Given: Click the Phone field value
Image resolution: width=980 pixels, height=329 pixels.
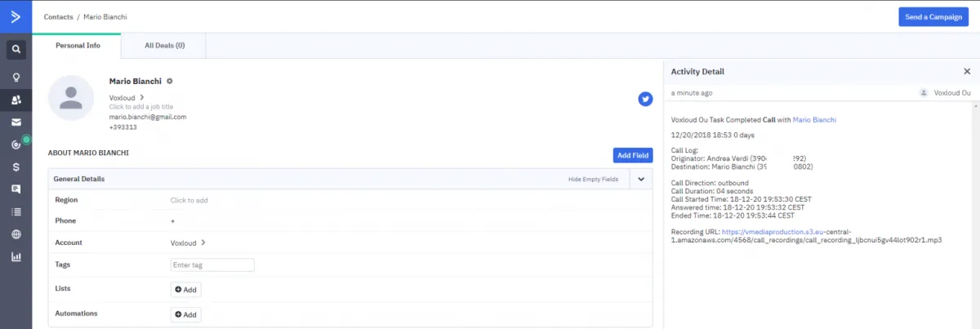Looking at the screenshot, I should 172,221.
